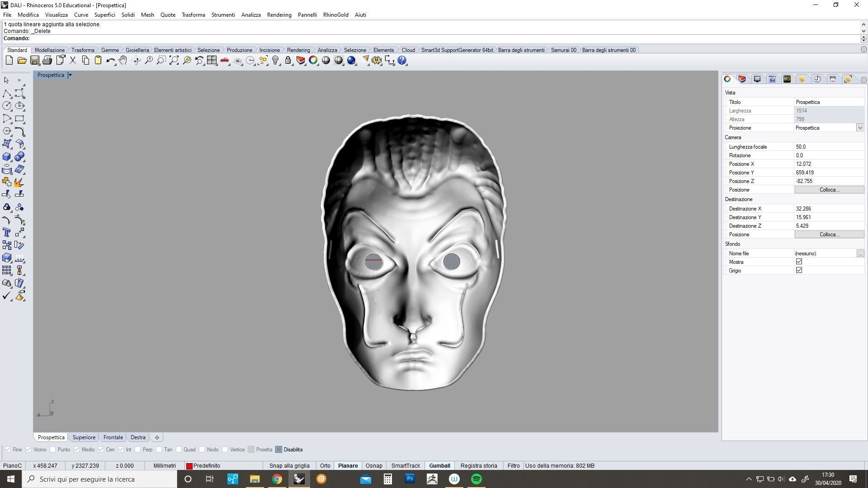Toggle Gumball in the status bar
Image resolution: width=868 pixels, height=488 pixels.
click(x=439, y=465)
